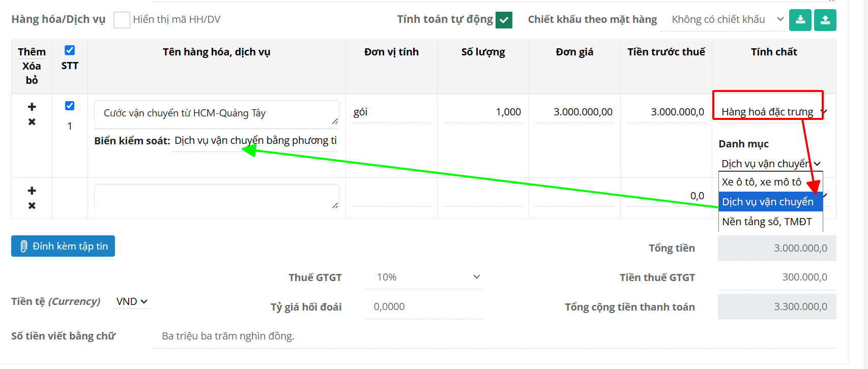Uncheck the STT header checkbox
This screenshot has width=868, height=369.
pos(70,50)
